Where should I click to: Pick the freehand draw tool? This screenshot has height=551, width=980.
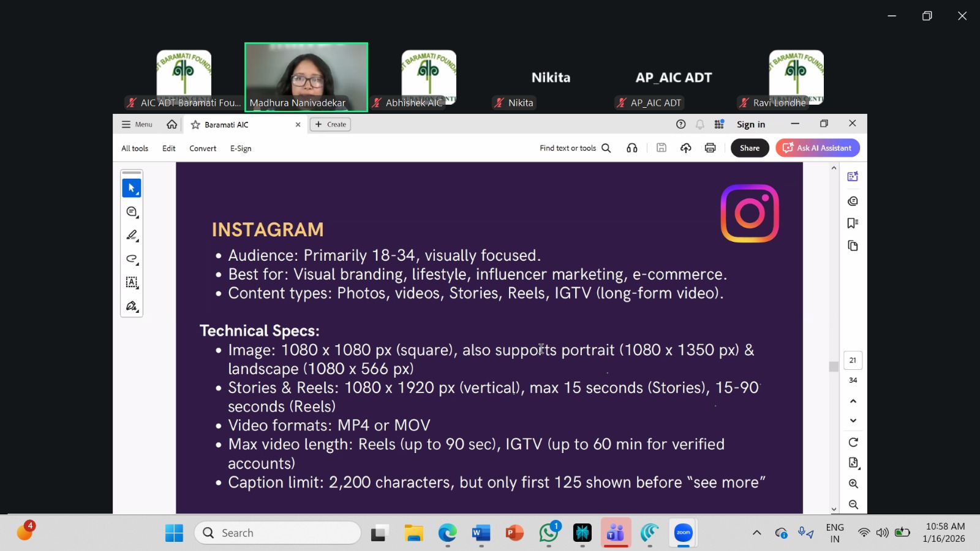pyautogui.click(x=131, y=259)
